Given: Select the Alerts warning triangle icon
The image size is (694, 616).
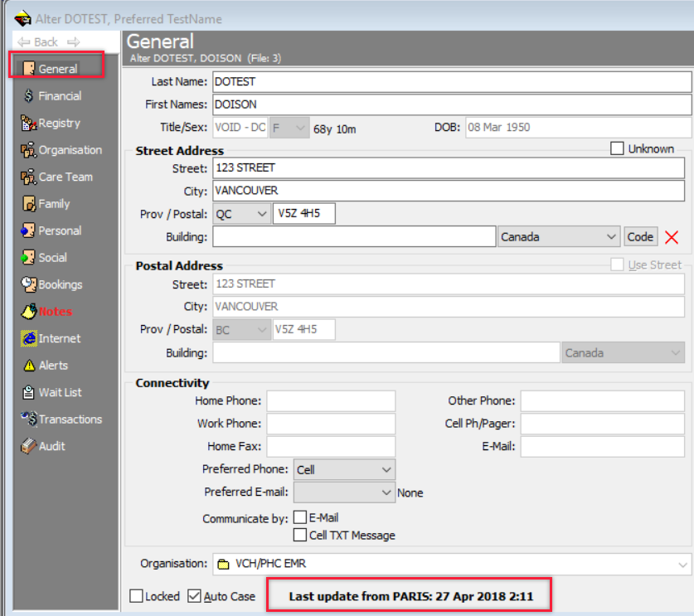Looking at the screenshot, I should click(28, 366).
